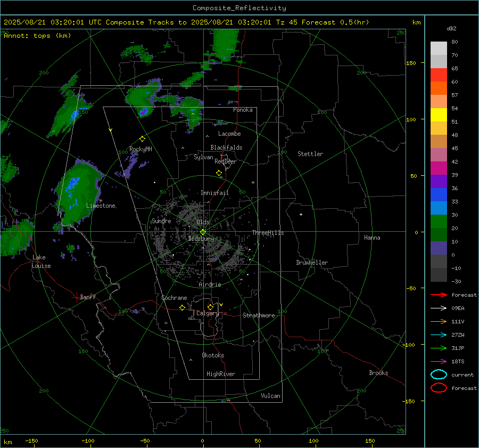Click the white plus marker west of Hanna
479x448 pixels.
coord(301,214)
